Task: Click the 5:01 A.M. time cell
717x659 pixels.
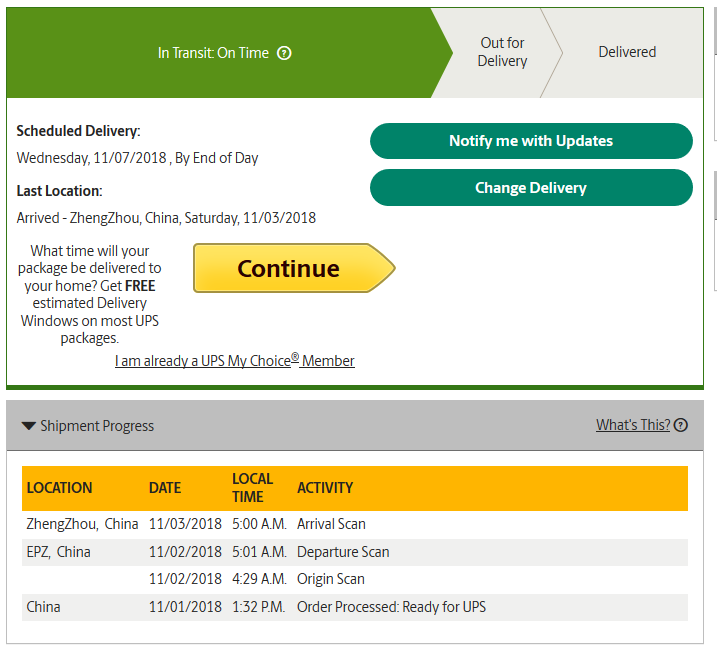Action: (x=259, y=552)
